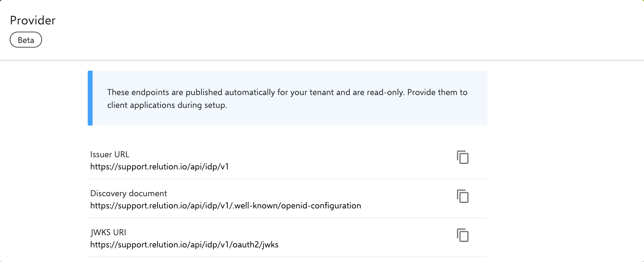
Task: Copy the JWKS URI value
Action: (x=462, y=235)
